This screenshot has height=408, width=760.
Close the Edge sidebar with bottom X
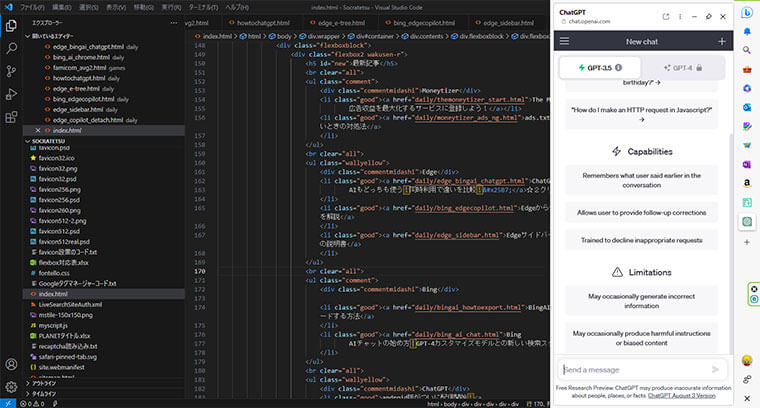click(747, 398)
